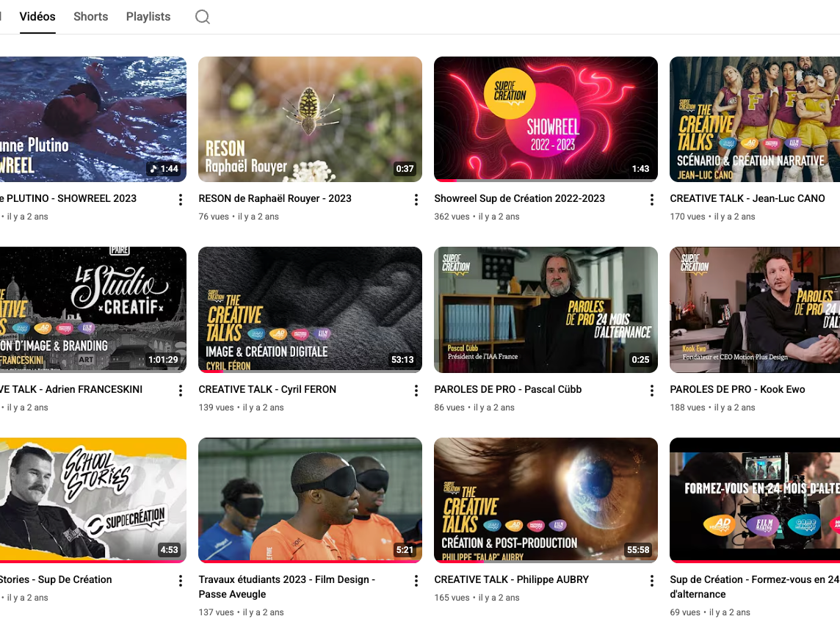The image size is (840, 630).
Task: Click the '362 vues' view count text
Action: tap(452, 217)
